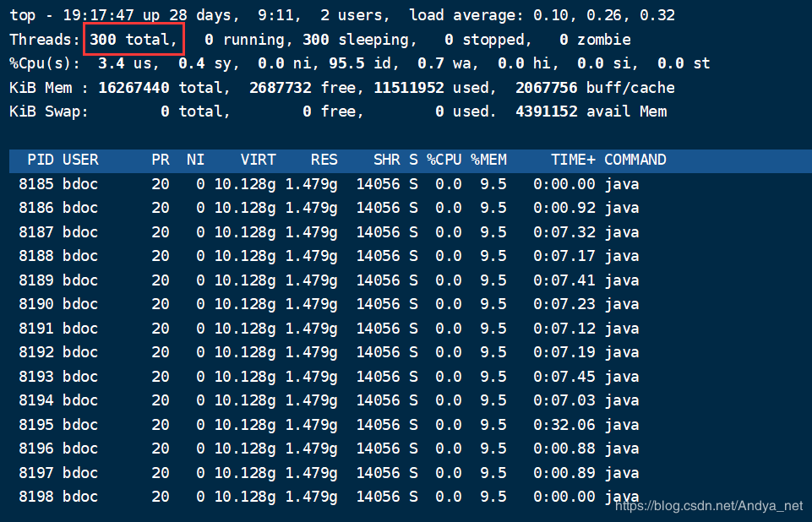This screenshot has height=522, width=812.
Task: Select the PID 8189 cell
Action: [36, 280]
